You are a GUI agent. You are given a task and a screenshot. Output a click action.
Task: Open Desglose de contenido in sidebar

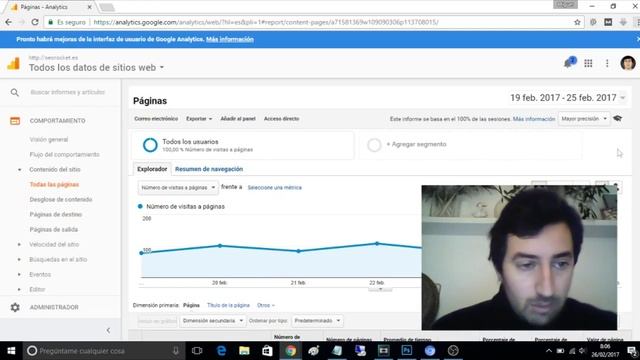coord(61,200)
